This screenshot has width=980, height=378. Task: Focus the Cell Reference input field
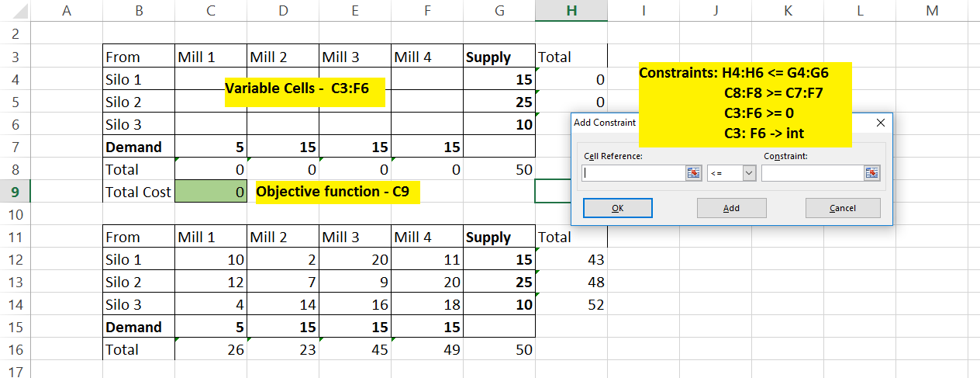[x=633, y=173]
